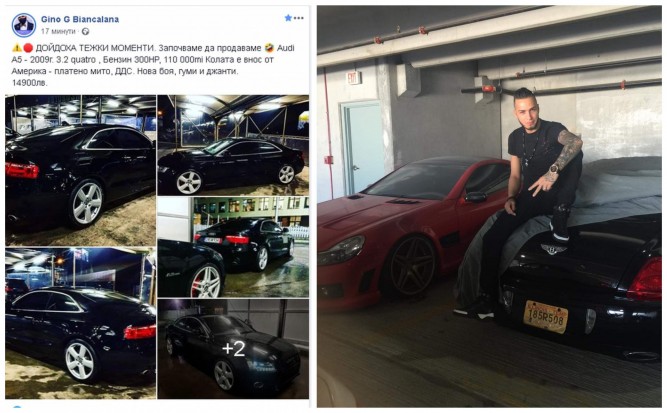667x413 pixels.
Task: Click the blue star icon on the post
Action: [x=288, y=18]
